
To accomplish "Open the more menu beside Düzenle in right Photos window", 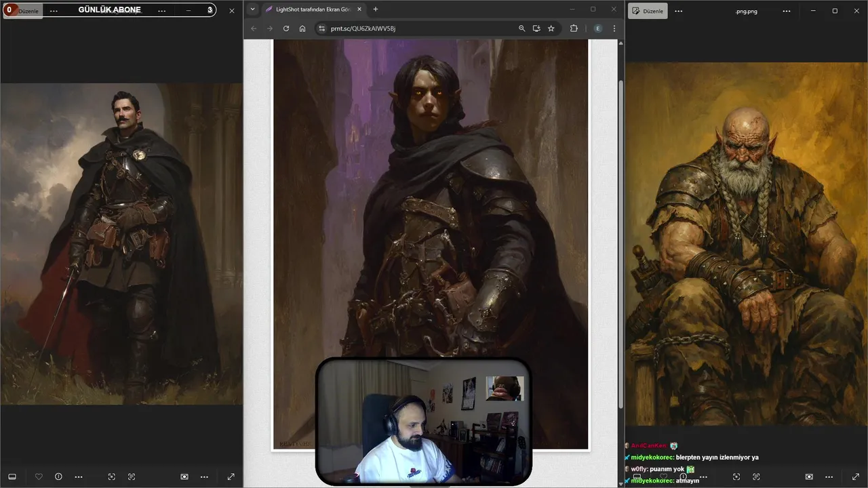I will [x=679, y=11].
